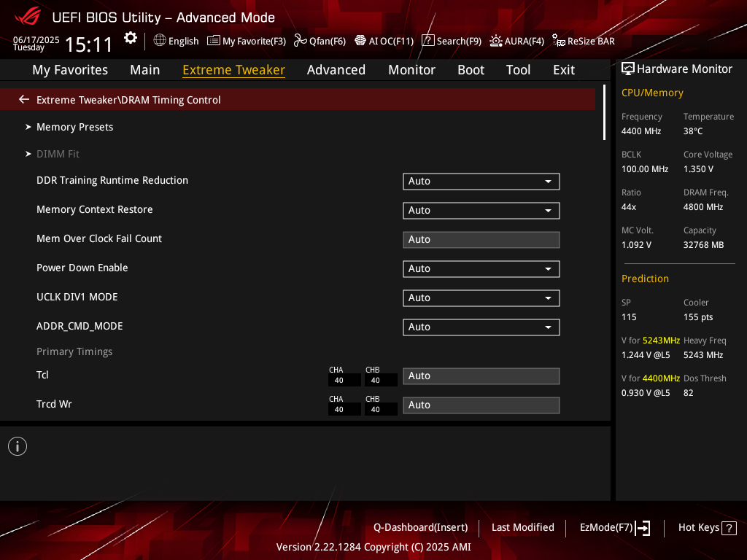Click the ROG logo icon
The image size is (747, 560).
pyautogui.click(x=28, y=16)
